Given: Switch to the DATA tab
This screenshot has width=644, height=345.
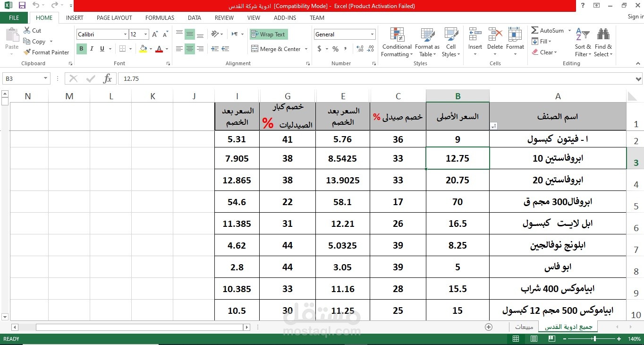Looking at the screenshot, I should point(194,18).
